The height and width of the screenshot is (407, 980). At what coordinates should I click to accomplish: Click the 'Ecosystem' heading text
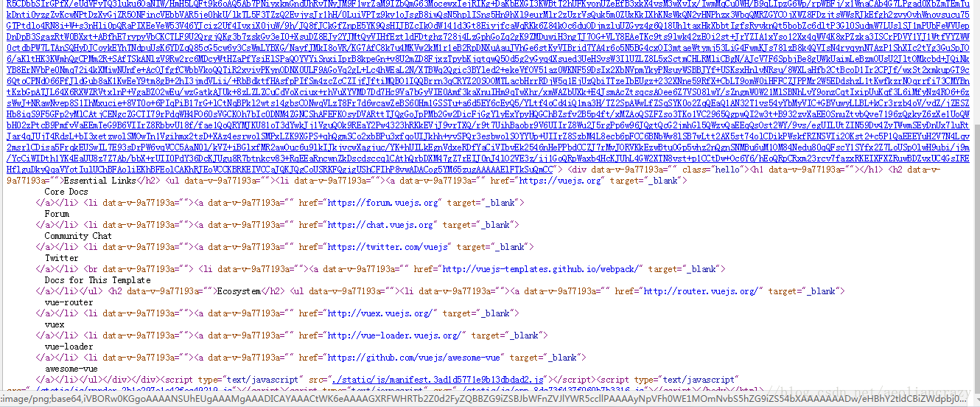coord(238,291)
